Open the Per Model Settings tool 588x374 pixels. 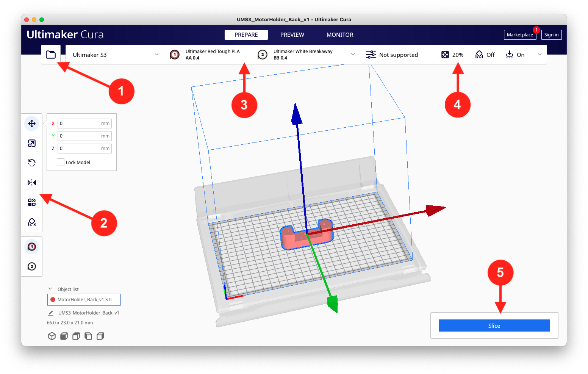click(x=32, y=202)
